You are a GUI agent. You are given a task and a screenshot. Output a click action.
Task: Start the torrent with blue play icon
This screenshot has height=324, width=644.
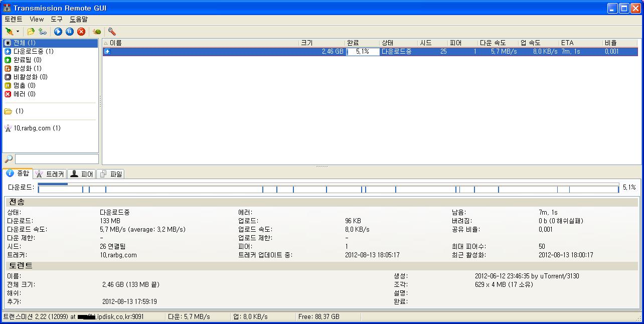click(x=58, y=32)
